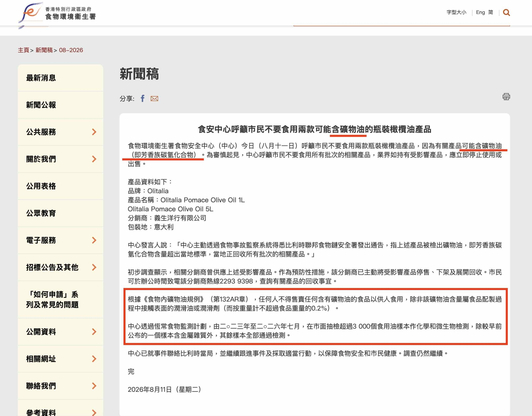Expand the 相關網址 arrow

point(94,359)
